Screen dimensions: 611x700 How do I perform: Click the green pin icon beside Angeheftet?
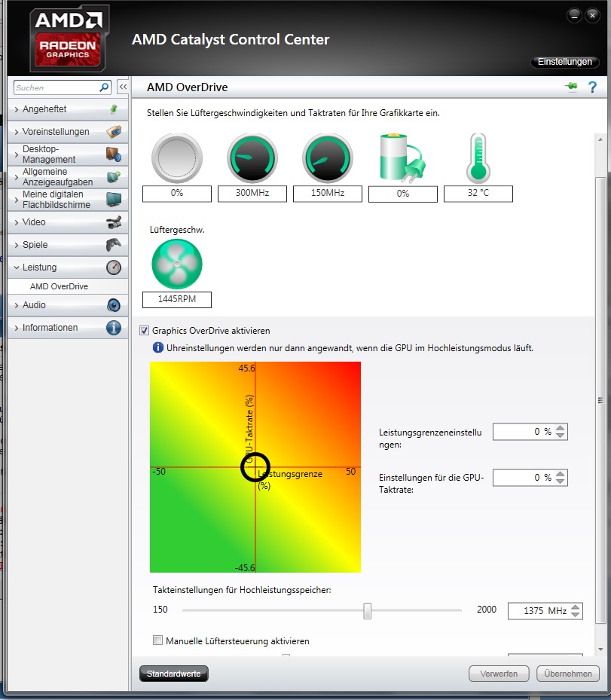114,109
